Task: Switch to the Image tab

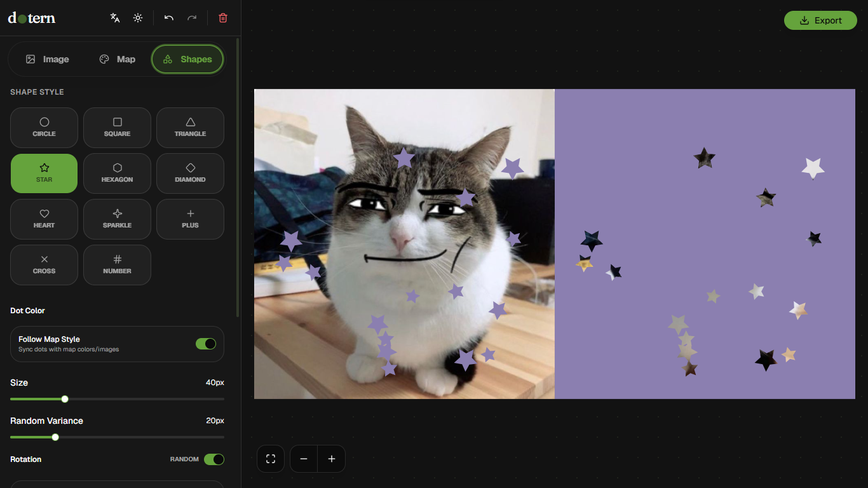Action: [x=47, y=59]
